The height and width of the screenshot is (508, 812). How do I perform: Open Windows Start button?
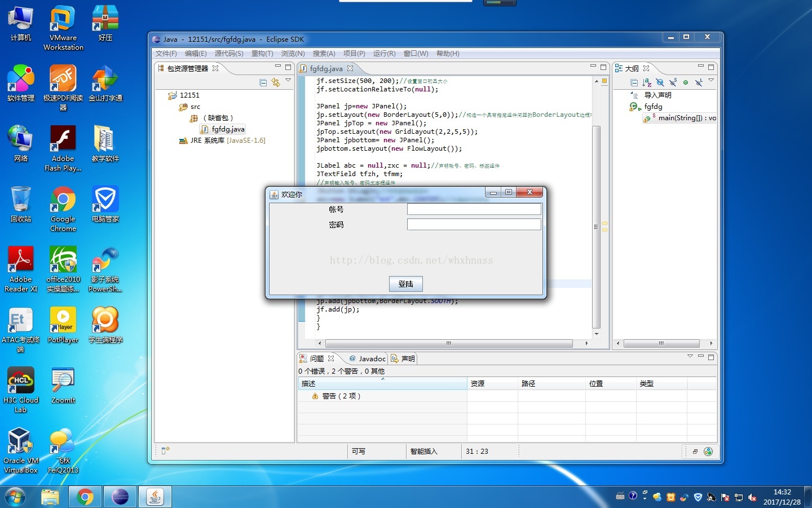pos(15,497)
